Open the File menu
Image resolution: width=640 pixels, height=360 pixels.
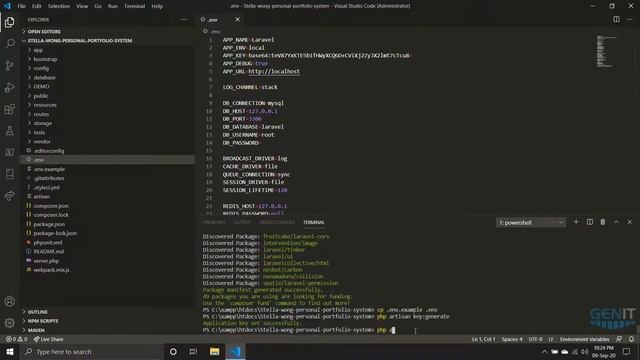[21, 6]
